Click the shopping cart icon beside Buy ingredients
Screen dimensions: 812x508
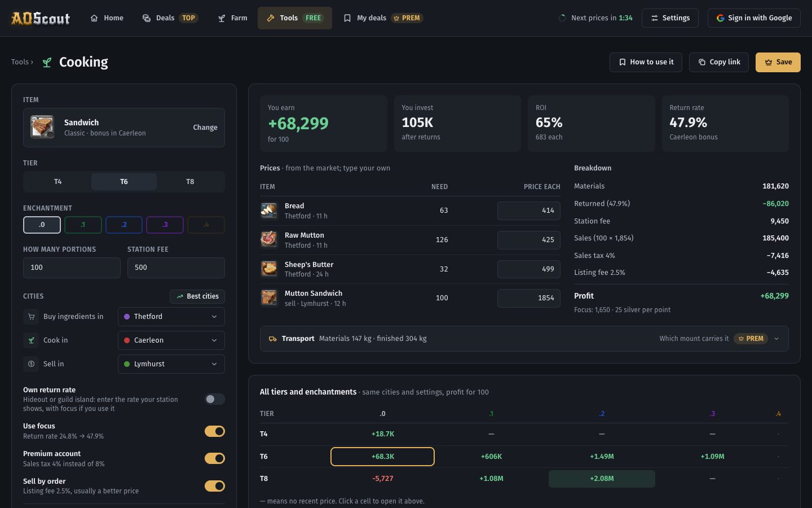pyautogui.click(x=32, y=317)
